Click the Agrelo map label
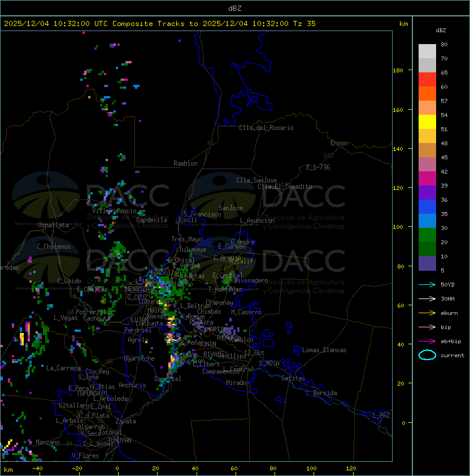 click(x=138, y=340)
